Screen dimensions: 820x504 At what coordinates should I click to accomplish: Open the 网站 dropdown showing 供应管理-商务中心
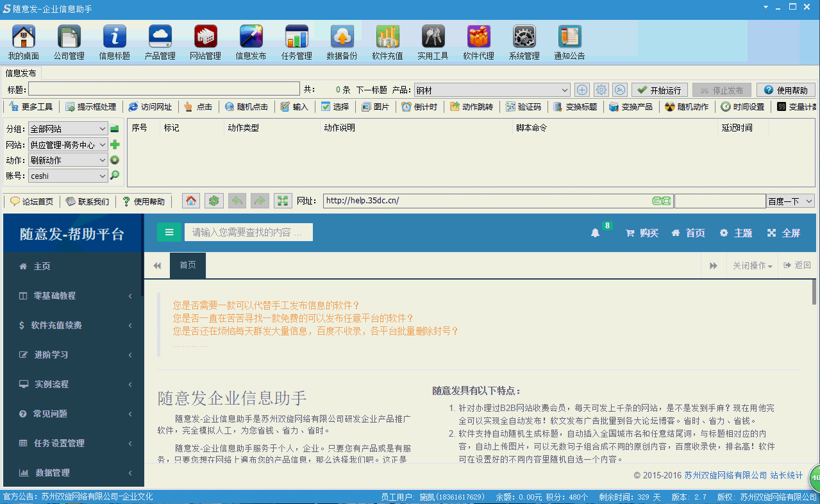pyautogui.click(x=69, y=145)
